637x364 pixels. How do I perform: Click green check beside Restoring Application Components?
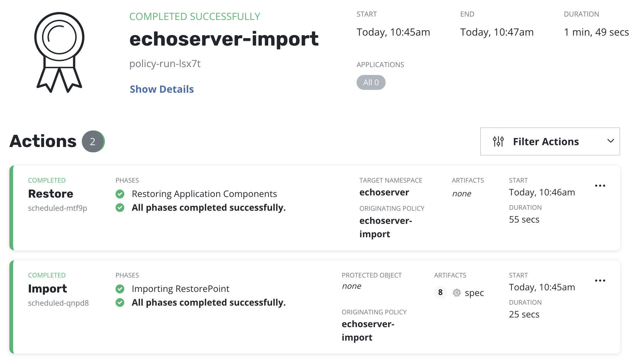pos(120,194)
